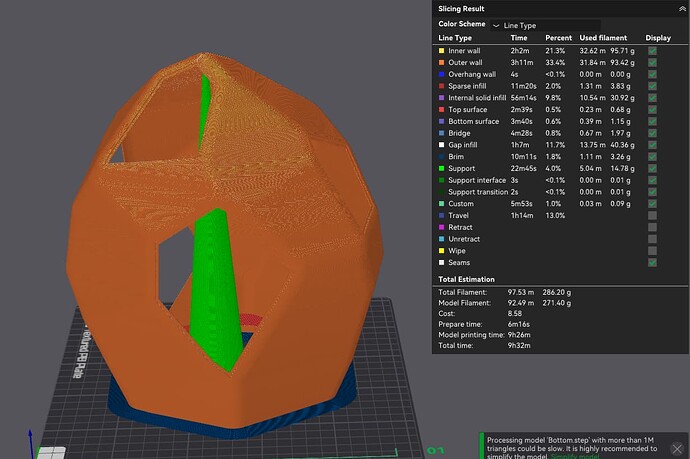This screenshot has height=459, width=690.
Task: Toggle Support display checkbox
Action: coord(652,168)
